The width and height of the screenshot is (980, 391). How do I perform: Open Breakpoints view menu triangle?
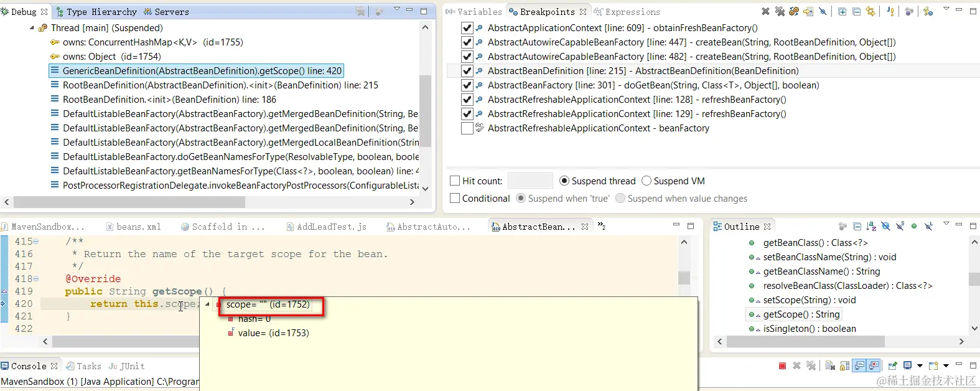946,9
